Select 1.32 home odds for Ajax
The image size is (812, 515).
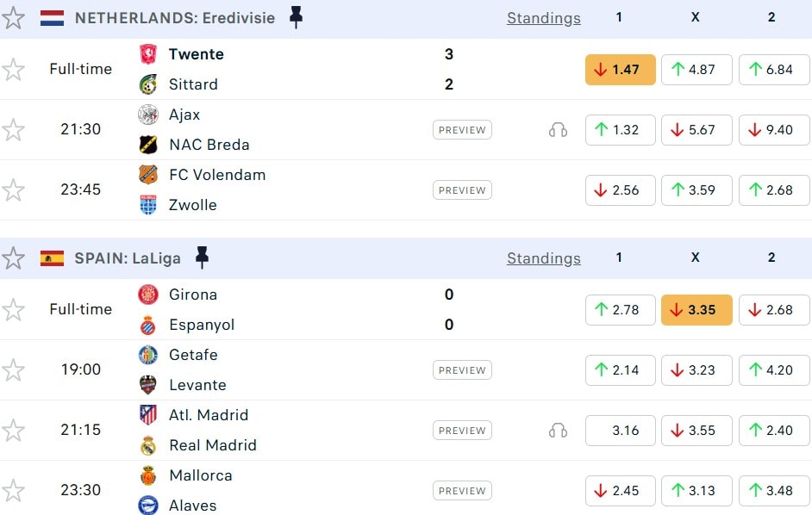click(620, 130)
